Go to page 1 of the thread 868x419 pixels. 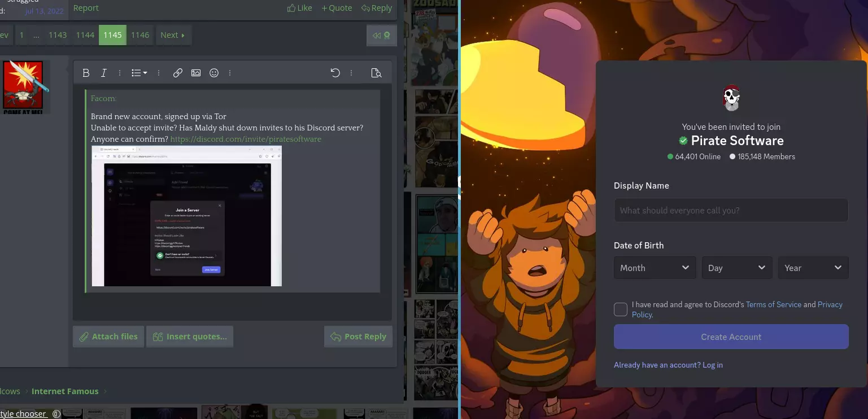click(x=21, y=35)
